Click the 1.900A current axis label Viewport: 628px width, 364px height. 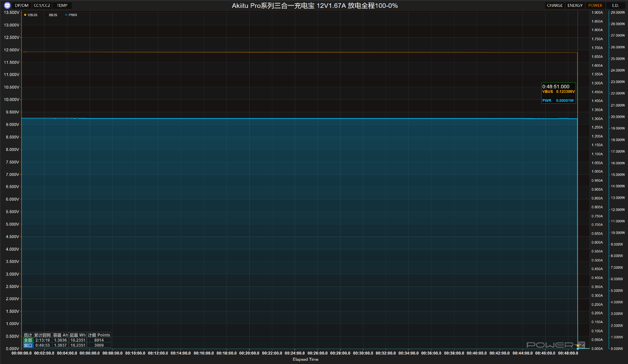597,12
